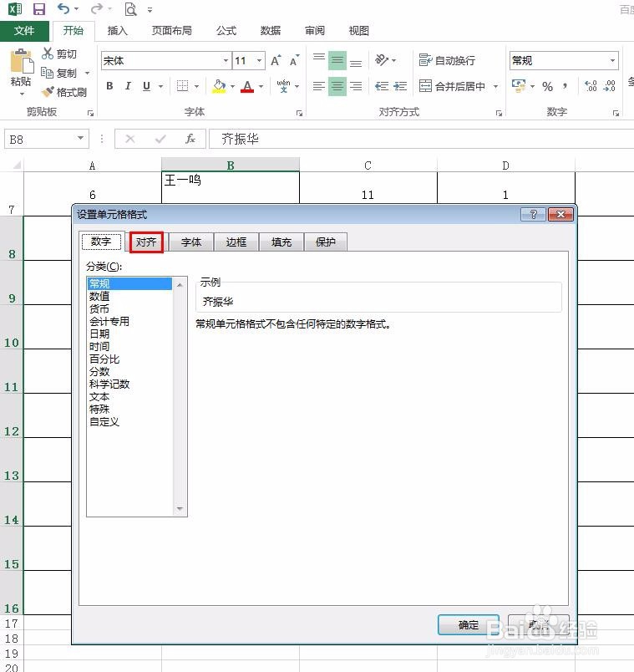Select 自定义 in category list
This screenshot has width=634, height=672.
coord(104,422)
